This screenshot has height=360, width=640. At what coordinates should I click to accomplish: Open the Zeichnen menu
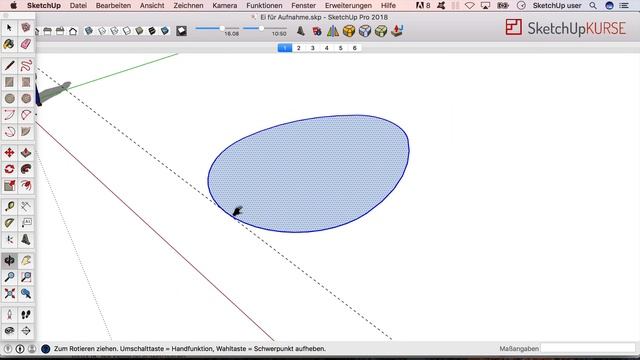188,5
